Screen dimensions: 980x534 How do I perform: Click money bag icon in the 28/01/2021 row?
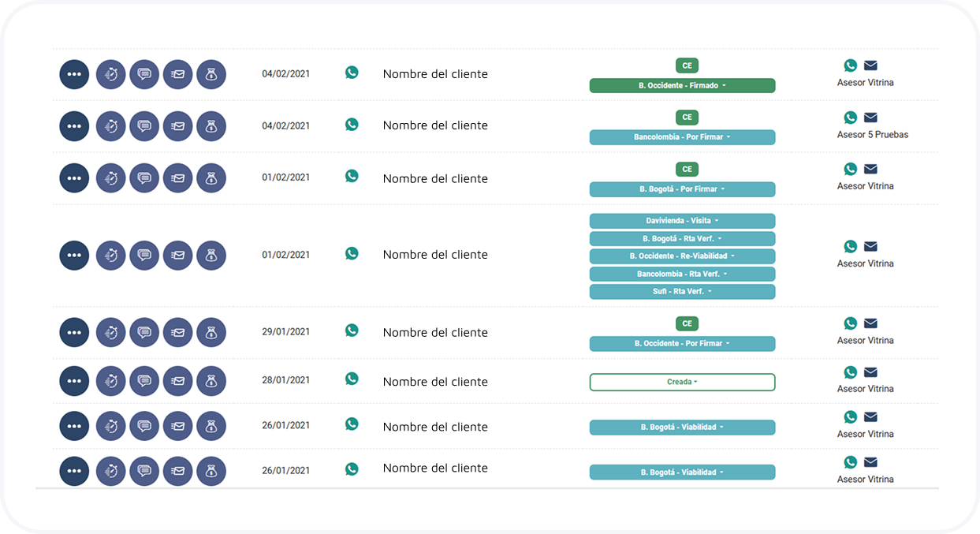211,381
